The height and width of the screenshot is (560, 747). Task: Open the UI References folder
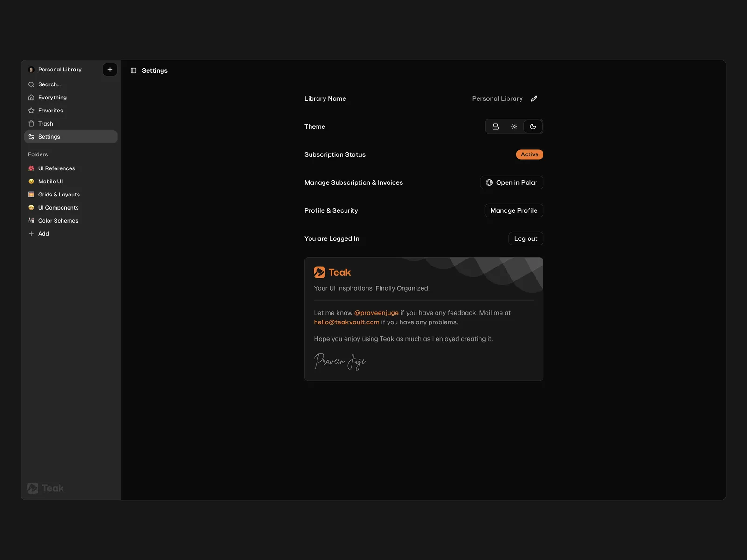[x=56, y=168]
